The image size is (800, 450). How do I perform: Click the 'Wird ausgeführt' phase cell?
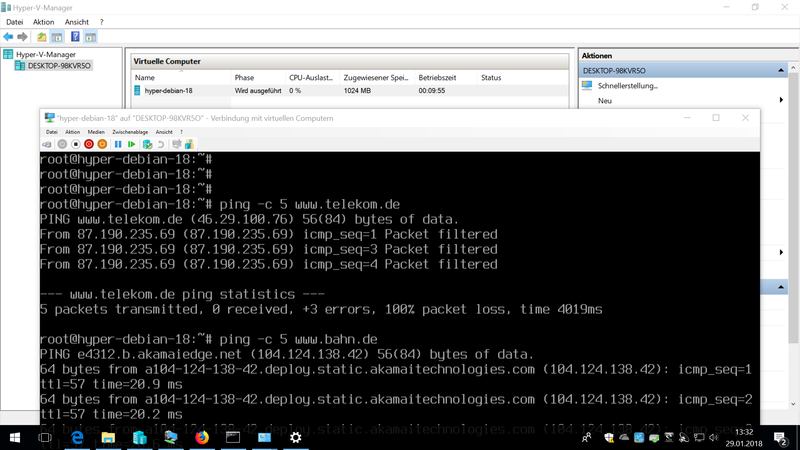coord(258,90)
